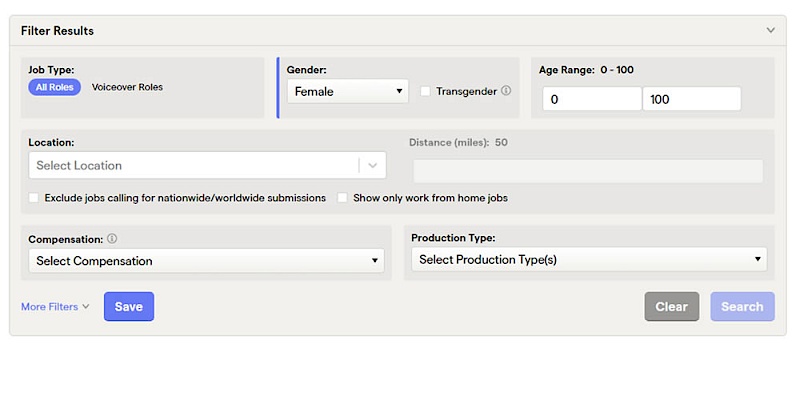This screenshot has width=800, height=400.
Task: Select the All Roles job type
Action: coord(54,87)
